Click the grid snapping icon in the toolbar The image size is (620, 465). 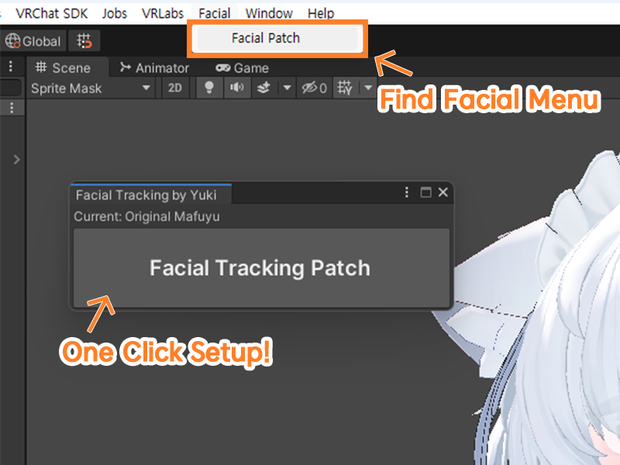click(84, 41)
